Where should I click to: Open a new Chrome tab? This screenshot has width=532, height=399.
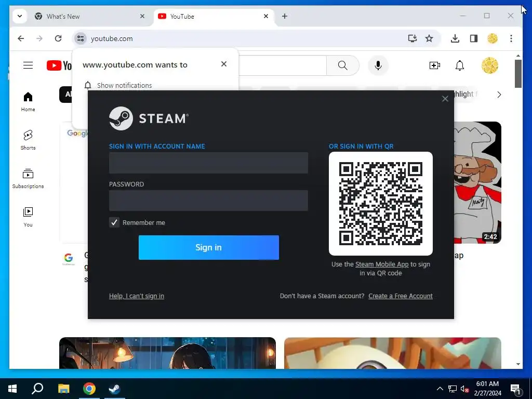pos(284,16)
